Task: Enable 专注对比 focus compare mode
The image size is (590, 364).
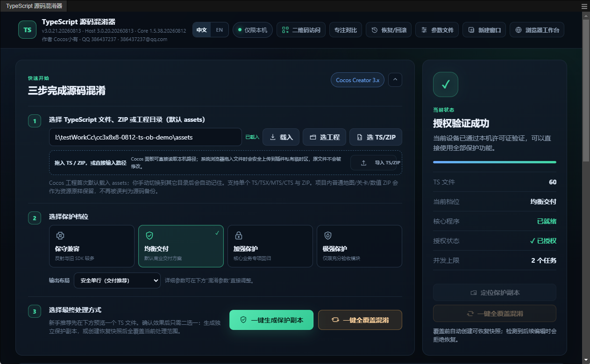Action: 346,30
